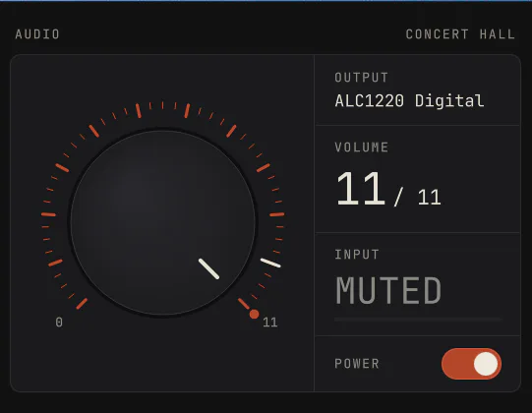The image size is (532, 413).
Task: Click the white highlighted tick on the dial
Action: pyautogui.click(x=270, y=263)
